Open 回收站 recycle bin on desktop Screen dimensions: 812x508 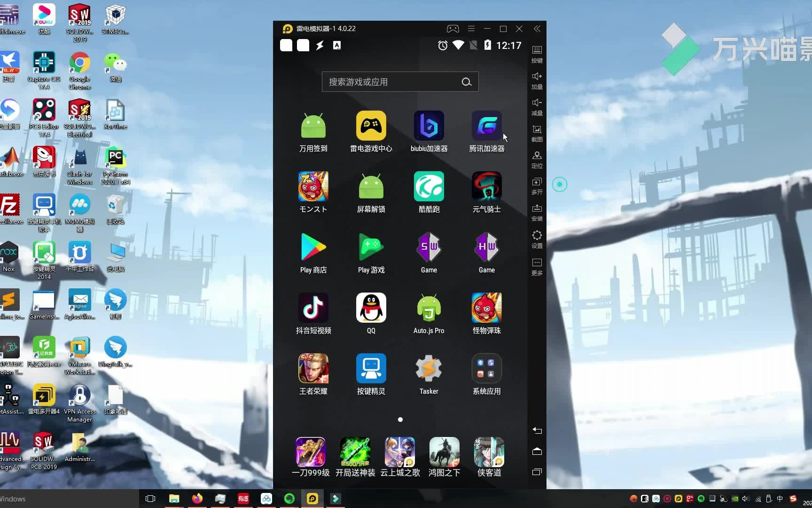[116, 209]
